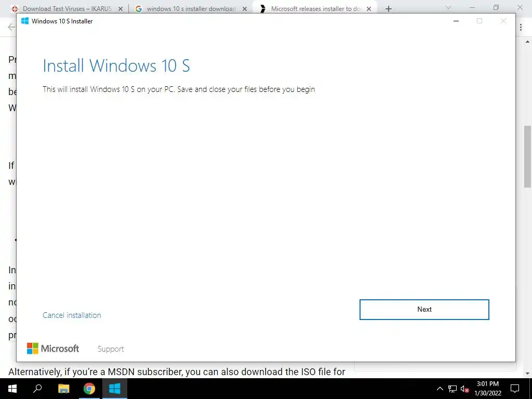Open Windows Start menu
This screenshot has height=399, width=532.
[x=12, y=389]
